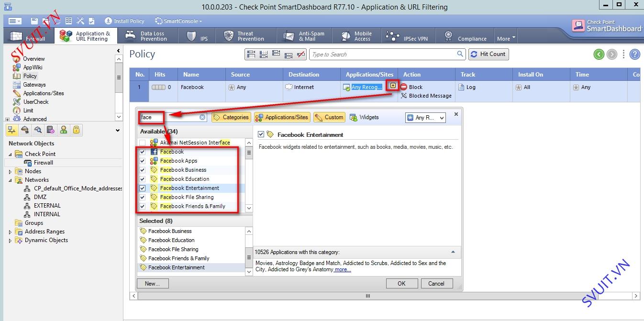Uncheck the Facebook application checkbox

142,152
